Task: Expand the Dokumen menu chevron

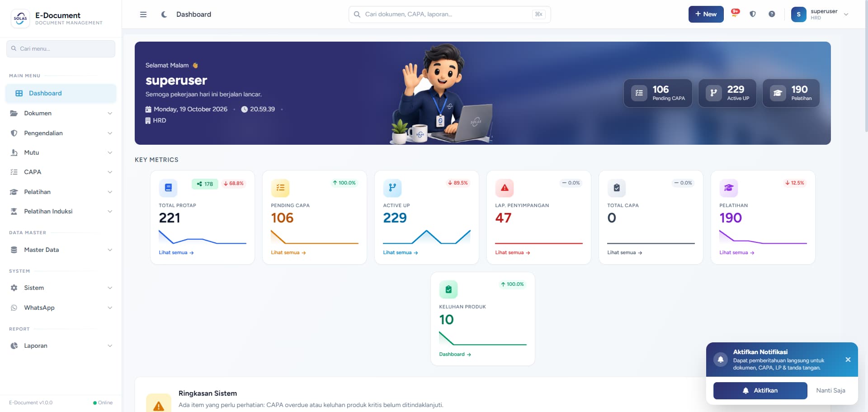Action: [x=110, y=113]
